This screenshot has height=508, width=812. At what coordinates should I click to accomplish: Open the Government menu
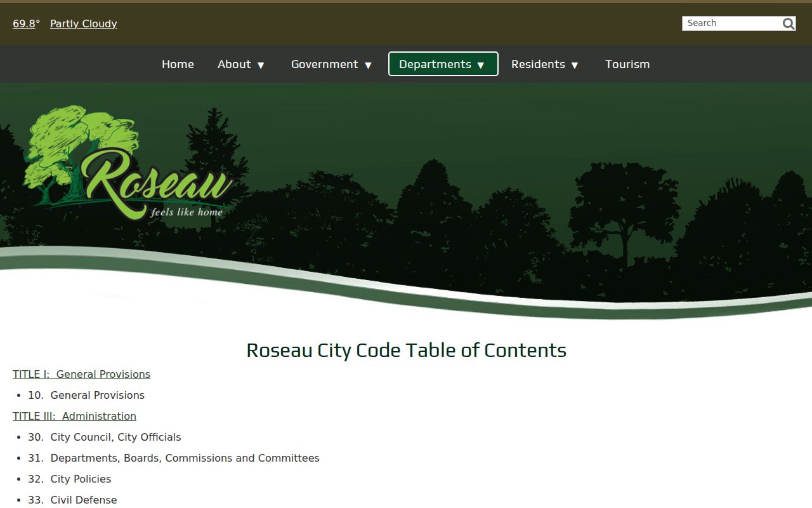(x=324, y=64)
